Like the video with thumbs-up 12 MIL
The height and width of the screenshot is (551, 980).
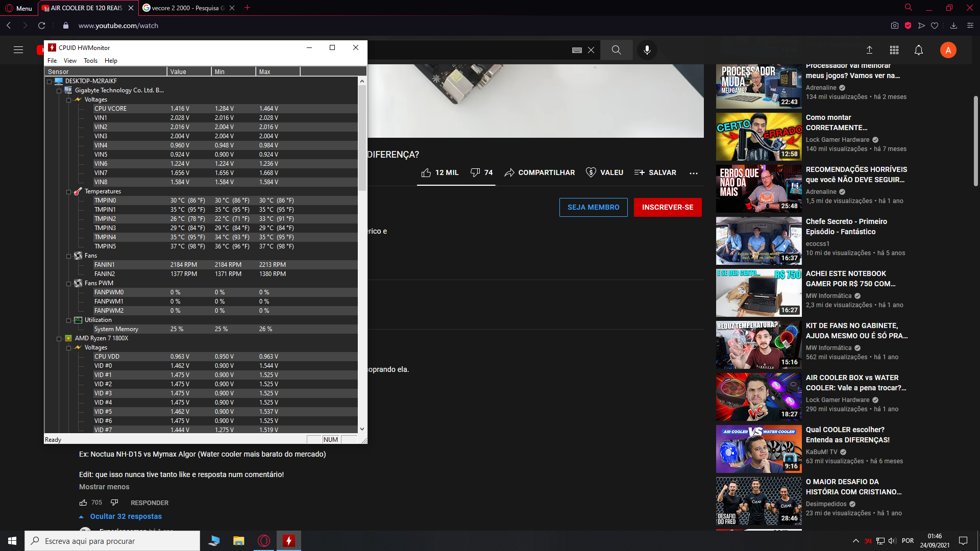click(440, 173)
